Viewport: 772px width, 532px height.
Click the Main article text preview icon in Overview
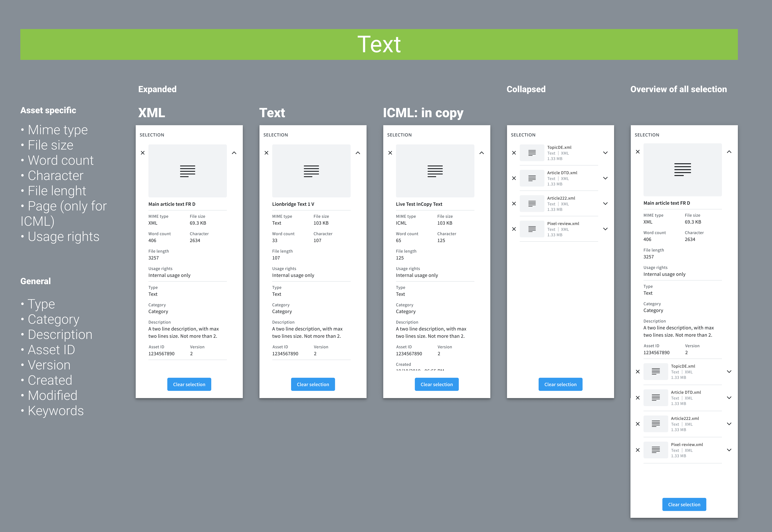pyautogui.click(x=682, y=170)
